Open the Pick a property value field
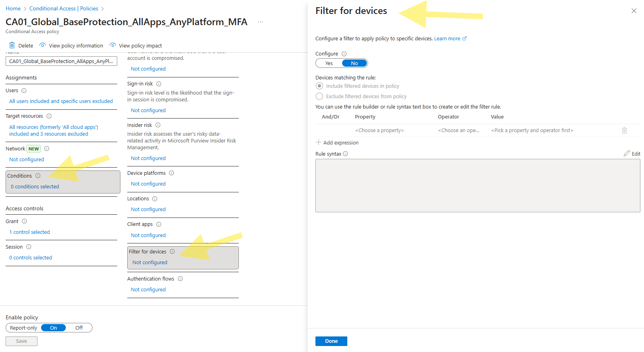 [532, 131]
